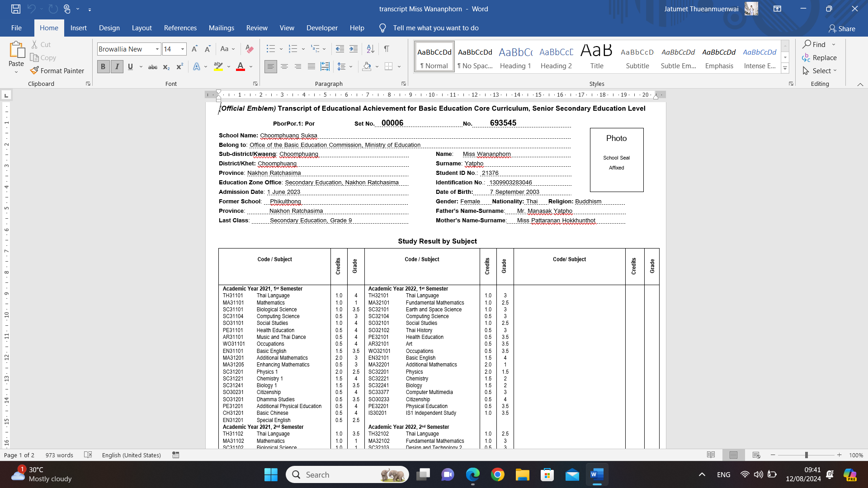Open the Select dropdown in Editing
Viewport: 868px width, 488px height.
point(821,71)
